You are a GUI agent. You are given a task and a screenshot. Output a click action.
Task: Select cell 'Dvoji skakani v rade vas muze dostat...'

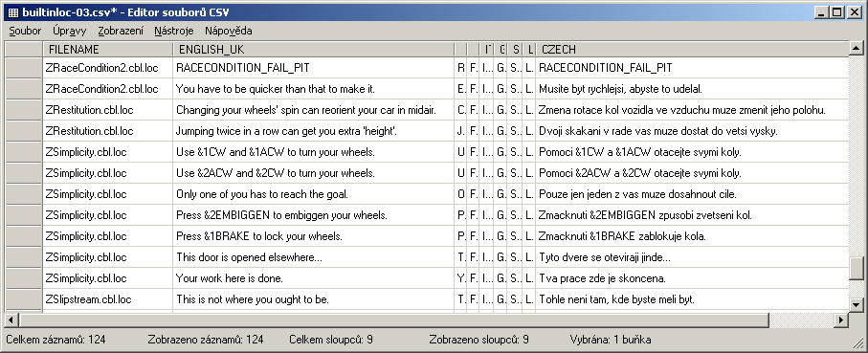pos(692,130)
